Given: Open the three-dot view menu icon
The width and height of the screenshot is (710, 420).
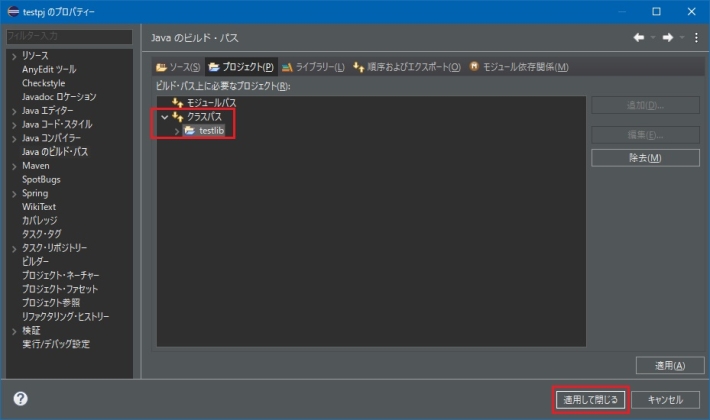Looking at the screenshot, I should point(696,38).
